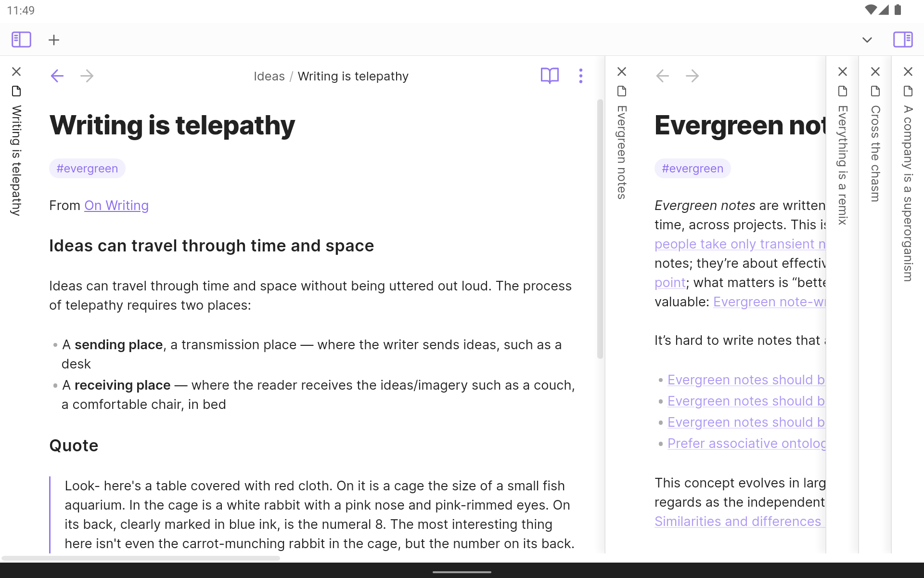Expand the tab list dropdown chevron
The height and width of the screenshot is (578, 924).
[x=867, y=40]
